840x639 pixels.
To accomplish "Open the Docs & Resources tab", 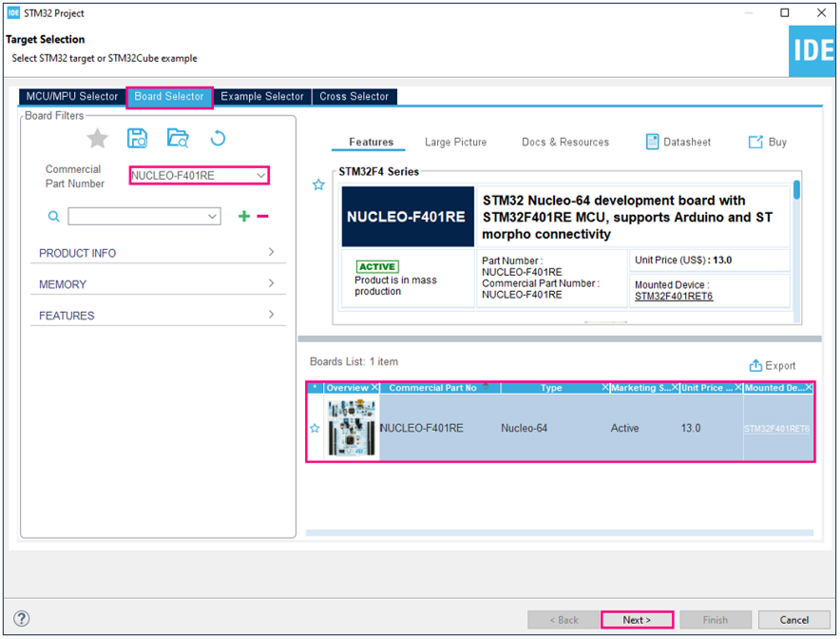I will pos(565,142).
